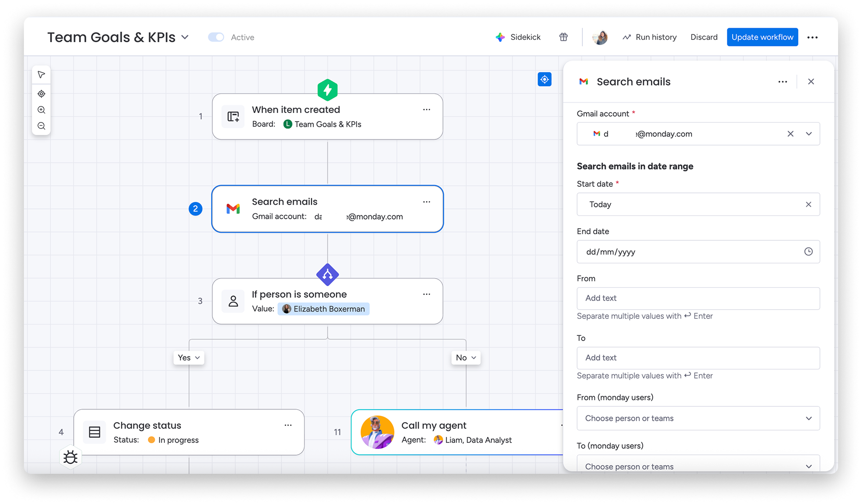Expand the Gmail account dropdown arrow
Screen dimensions: 862x504
point(809,134)
